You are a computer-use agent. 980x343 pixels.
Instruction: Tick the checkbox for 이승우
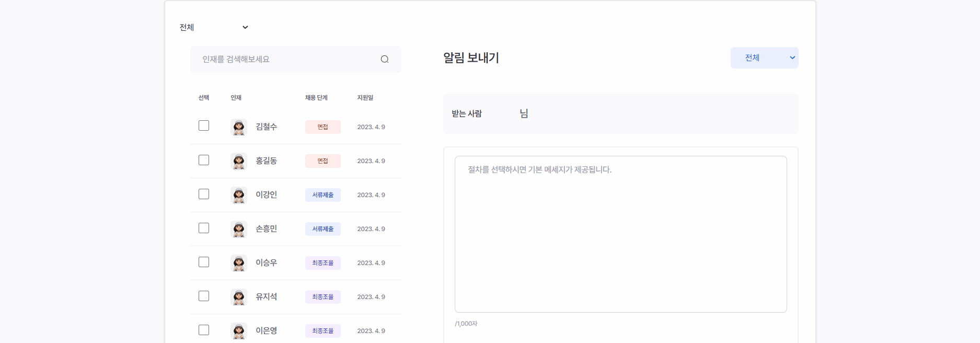click(204, 262)
